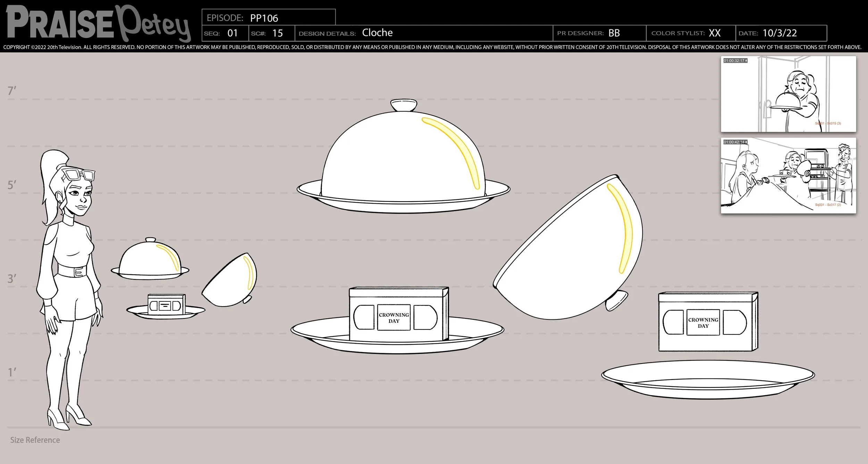Click the SC# value 15
Screen dimensions: 868x464
277,33
